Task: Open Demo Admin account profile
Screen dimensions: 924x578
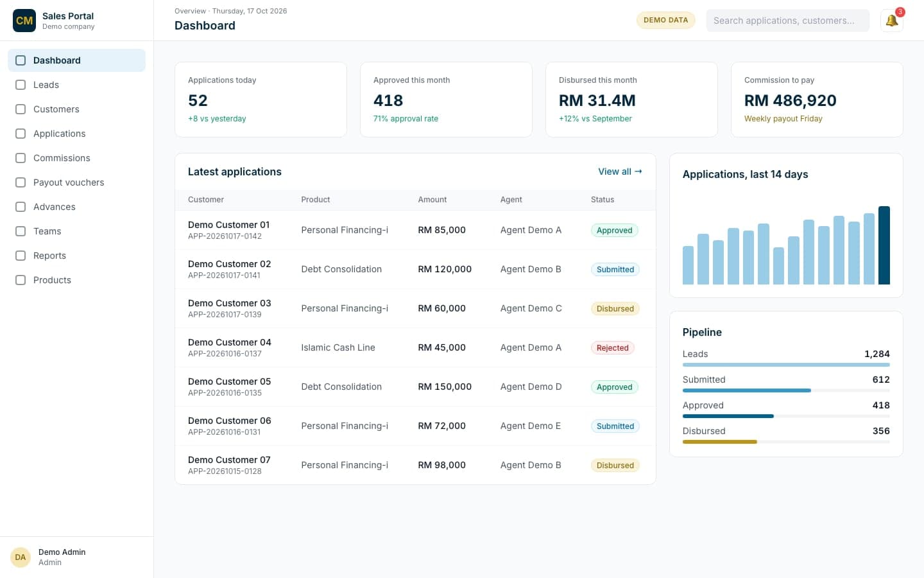Action: (x=76, y=557)
